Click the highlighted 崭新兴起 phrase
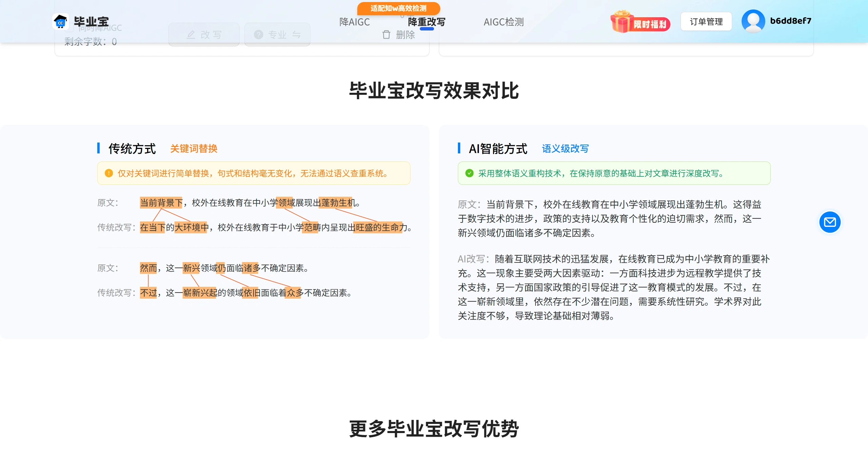868x473 pixels. click(x=200, y=293)
